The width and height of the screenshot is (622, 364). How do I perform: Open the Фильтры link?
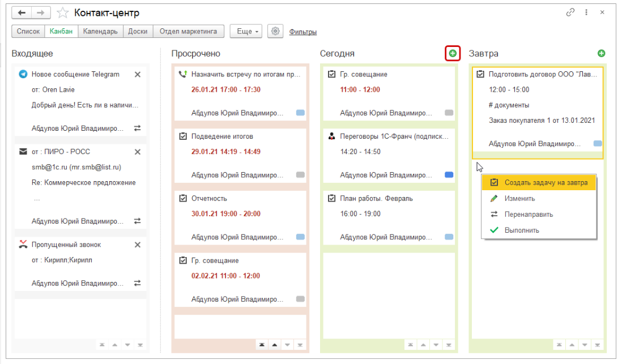click(303, 32)
